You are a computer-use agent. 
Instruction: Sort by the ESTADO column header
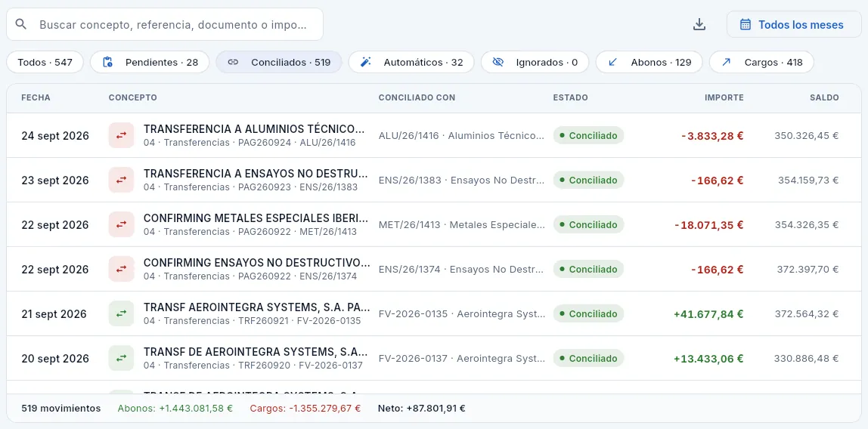click(x=570, y=98)
